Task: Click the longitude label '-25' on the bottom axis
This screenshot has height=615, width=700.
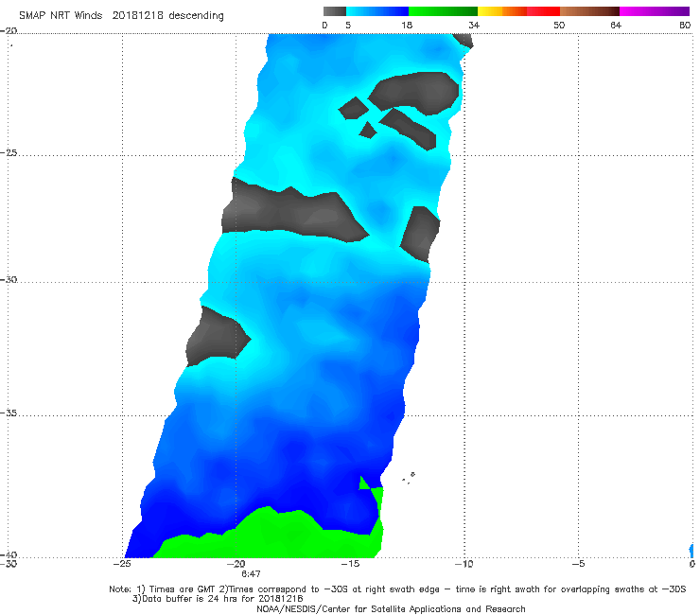Action: click(x=122, y=564)
